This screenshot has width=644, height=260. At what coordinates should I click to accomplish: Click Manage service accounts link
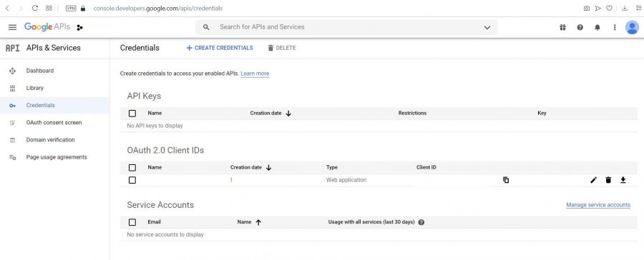pyautogui.click(x=598, y=204)
